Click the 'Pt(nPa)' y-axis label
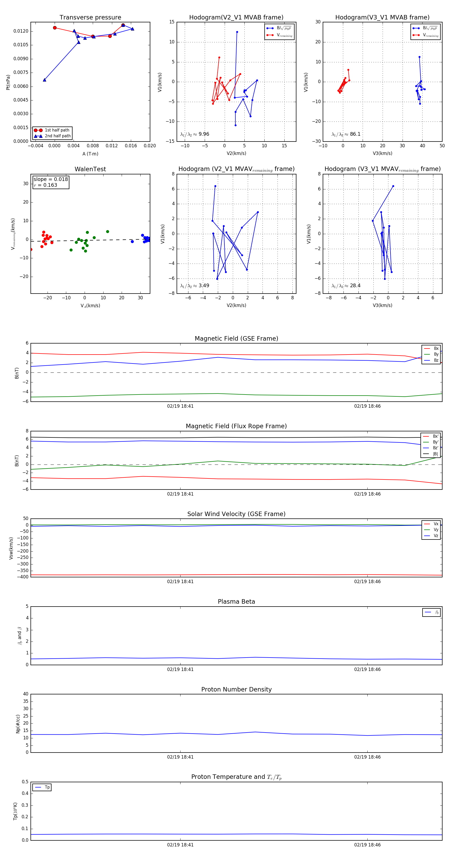The height and width of the screenshot is (868, 473). [x=8, y=82]
